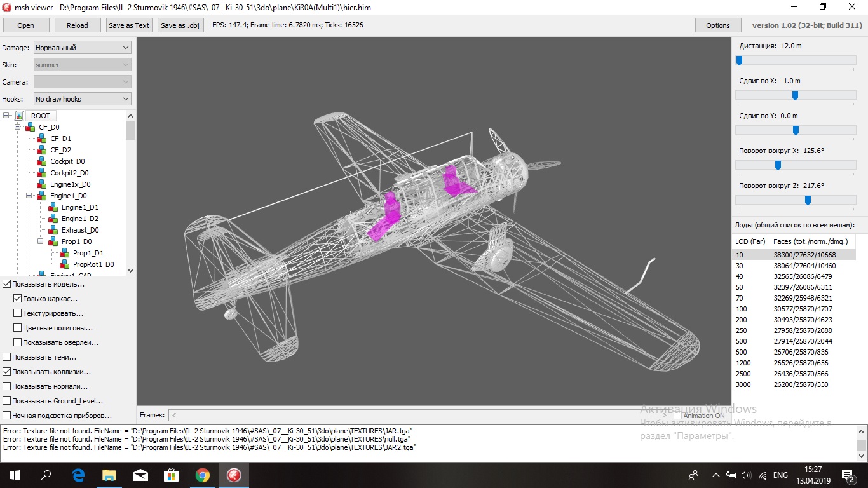Image resolution: width=868 pixels, height=488 pixels.
Task: Collapse the CF_D0 tree node
Action: tap(18, 127)
